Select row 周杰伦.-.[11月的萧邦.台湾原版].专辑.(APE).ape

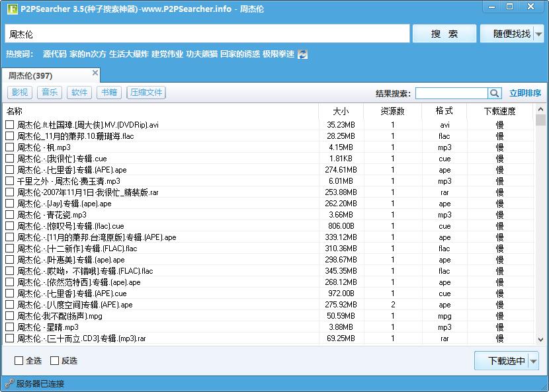coord(269,237)
